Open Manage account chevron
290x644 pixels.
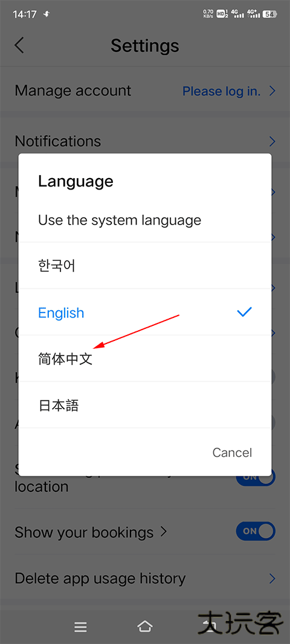click(x=272, y=91)
